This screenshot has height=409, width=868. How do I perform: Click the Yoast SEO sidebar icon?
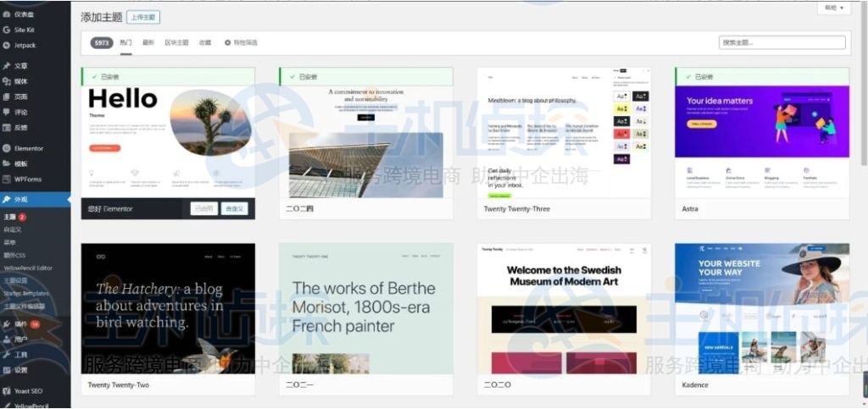tap(7, 391)
